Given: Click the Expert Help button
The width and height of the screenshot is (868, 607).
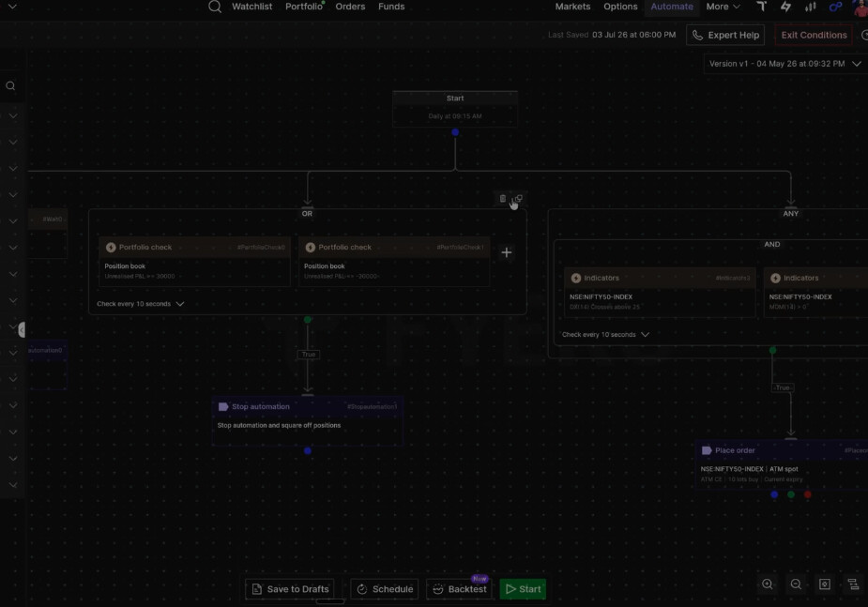Looking at the screenshot, I should tap(725, 35).
